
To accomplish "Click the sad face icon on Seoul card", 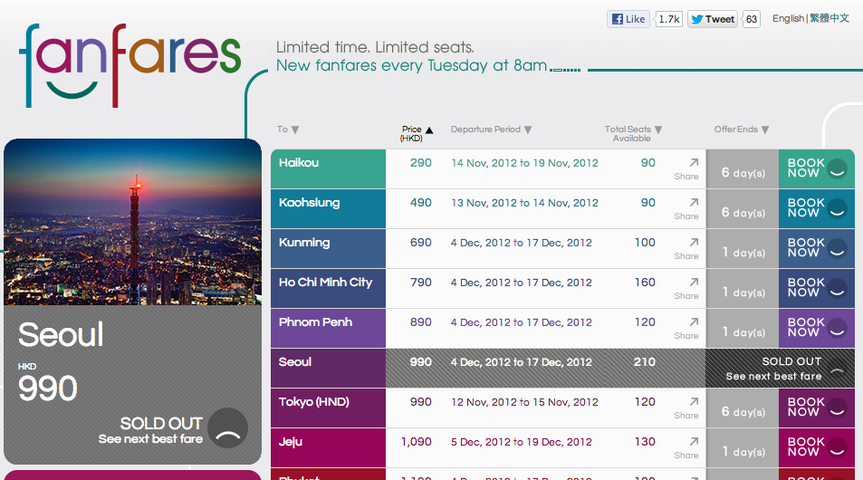I will pyautogui.click(x=228, y=428).
